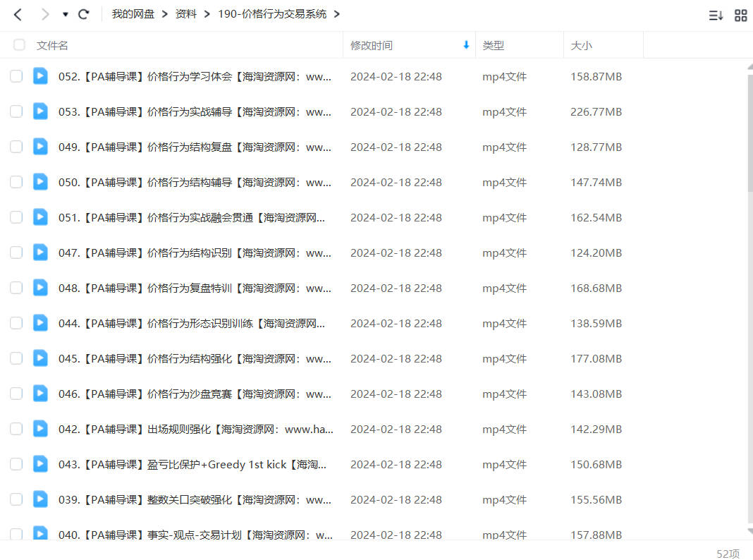Sort by 文件名 column header
The height and width of the screenshot is (560, 753).
pos(52,45)
